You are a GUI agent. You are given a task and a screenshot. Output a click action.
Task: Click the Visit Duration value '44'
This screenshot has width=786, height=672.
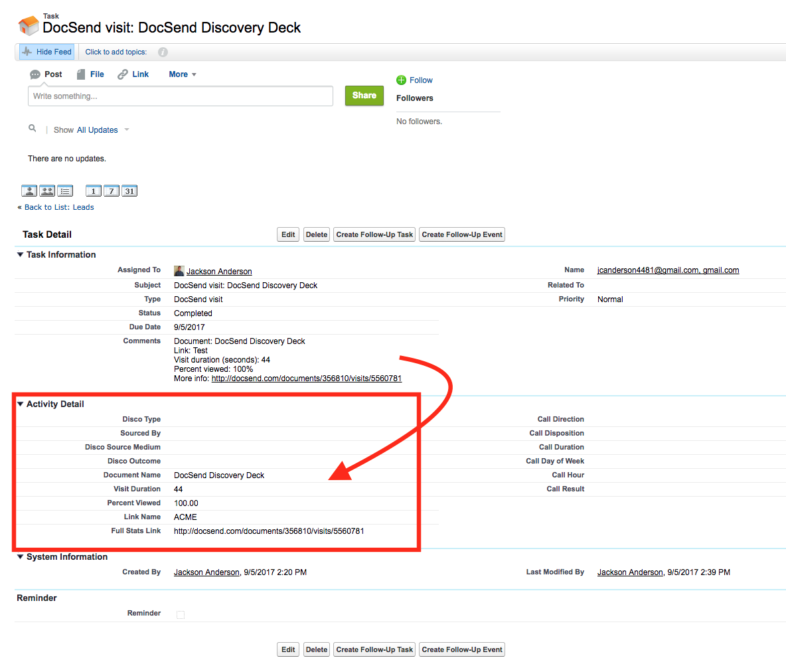pos(179,489)
